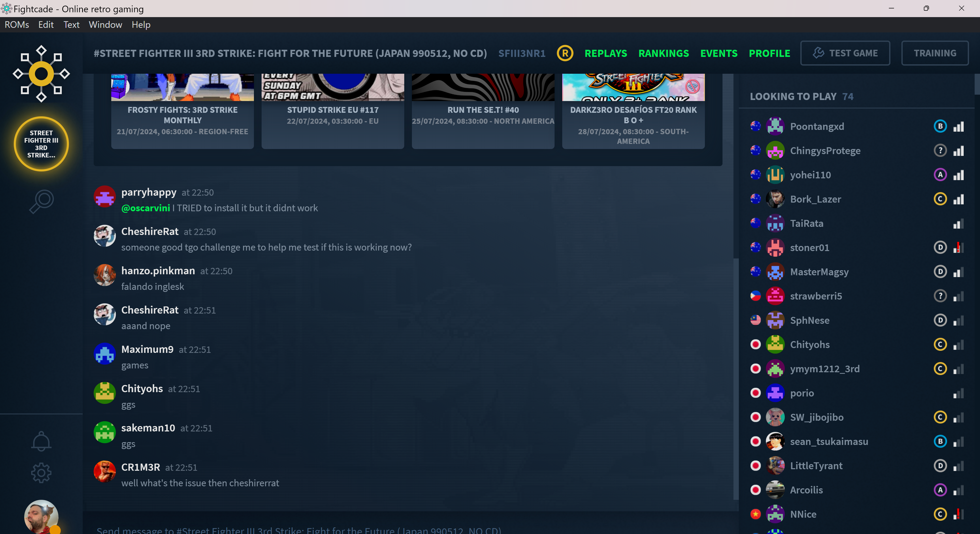This screenshot has height=534, width=980.
Task: Open the settings gear panel
Action: click(41, 473)
